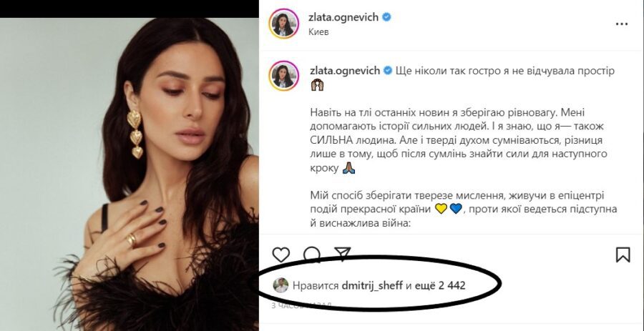Click the blue heart emoji in the caption
Screen dimensions: 644x331
click(456, 209)
